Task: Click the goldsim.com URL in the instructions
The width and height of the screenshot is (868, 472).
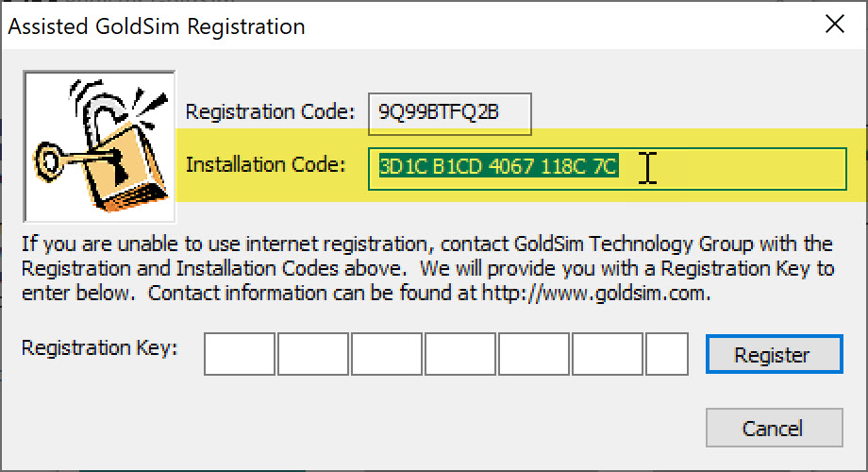Action: pyautogui.click(x=595, y=293)
